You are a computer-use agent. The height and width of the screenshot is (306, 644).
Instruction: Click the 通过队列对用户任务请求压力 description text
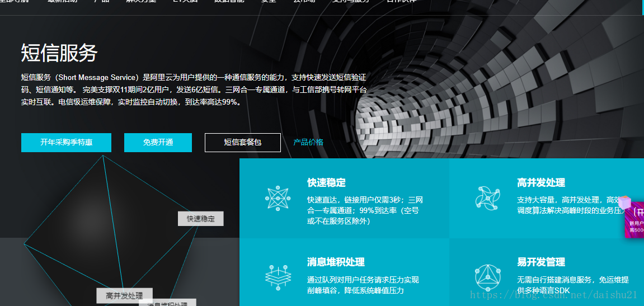coord(363,285)
